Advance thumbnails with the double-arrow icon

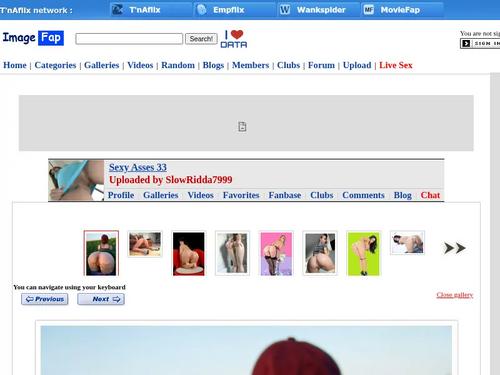[x=455, y=248]
